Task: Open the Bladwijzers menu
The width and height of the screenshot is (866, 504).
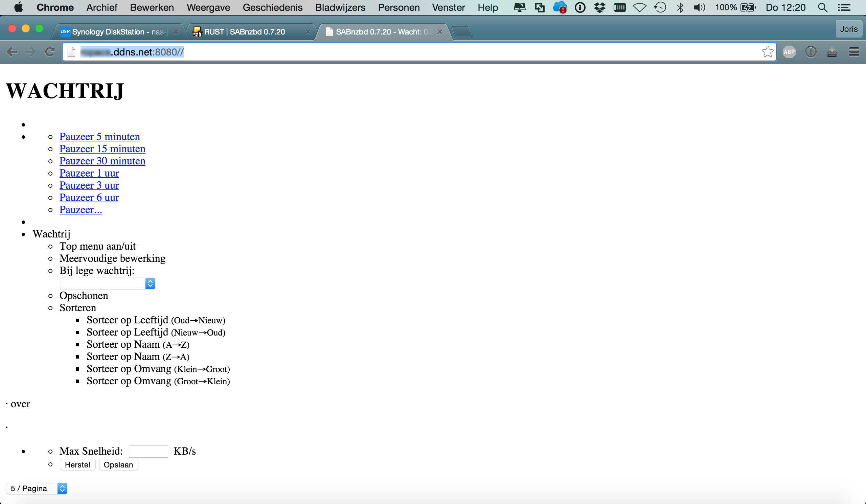Action: pos(340,7)
